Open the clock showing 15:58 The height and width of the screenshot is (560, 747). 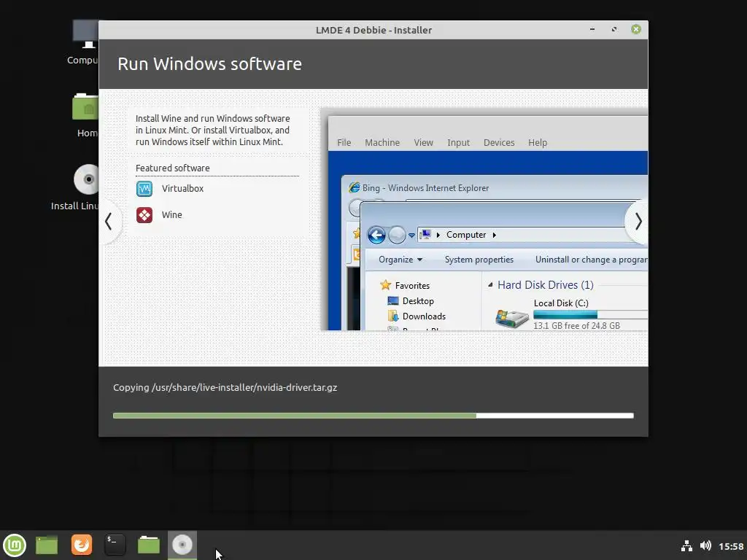(731, 546)
